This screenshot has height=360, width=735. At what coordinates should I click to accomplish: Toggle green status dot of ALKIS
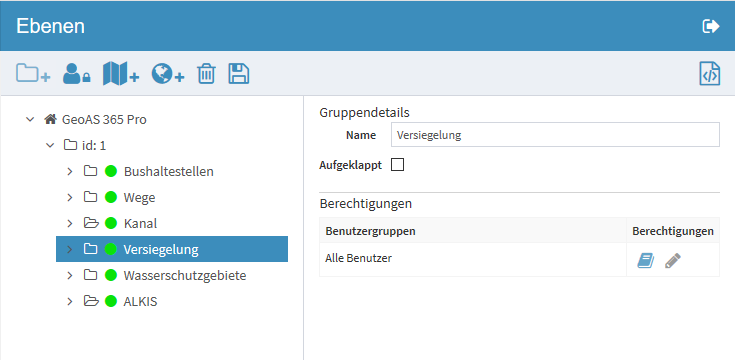point(111,301)
